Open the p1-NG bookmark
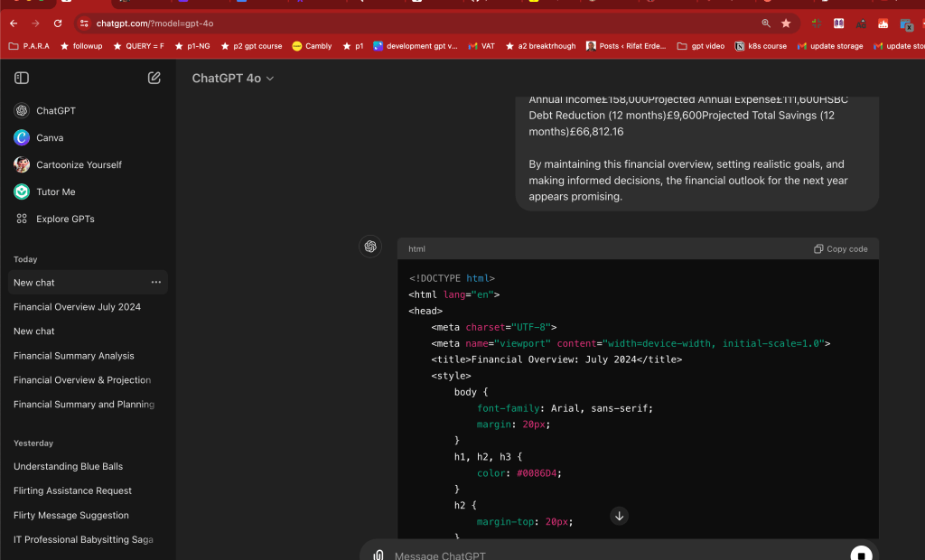 pos(192,46)
